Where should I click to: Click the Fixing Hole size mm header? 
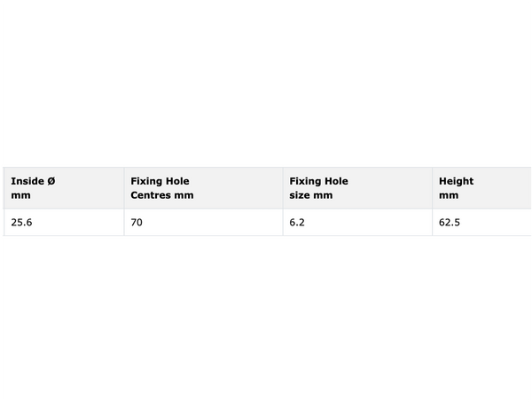click(x=357, y=188)
